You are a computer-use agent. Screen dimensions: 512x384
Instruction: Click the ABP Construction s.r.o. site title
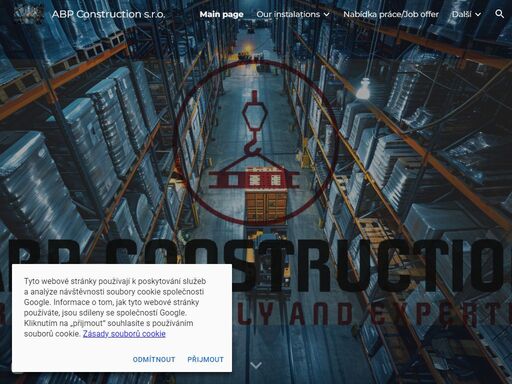click(x=108, y=14)
